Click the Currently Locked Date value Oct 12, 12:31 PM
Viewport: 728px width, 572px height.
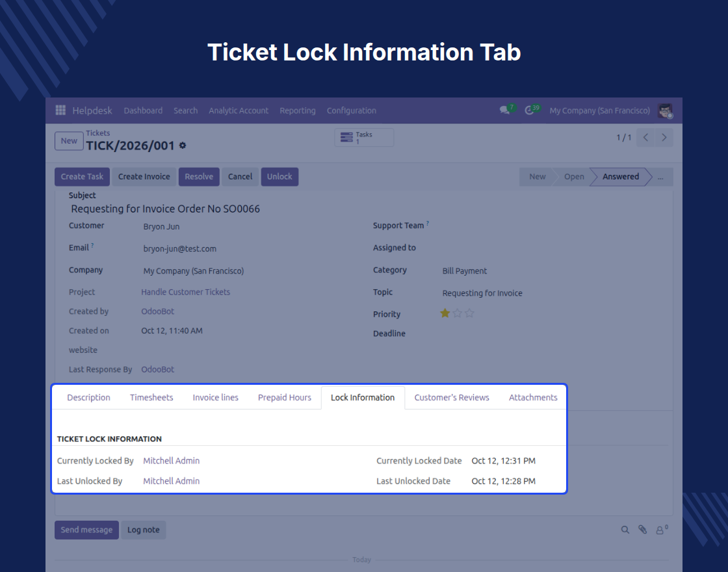[x=504, y=461]
